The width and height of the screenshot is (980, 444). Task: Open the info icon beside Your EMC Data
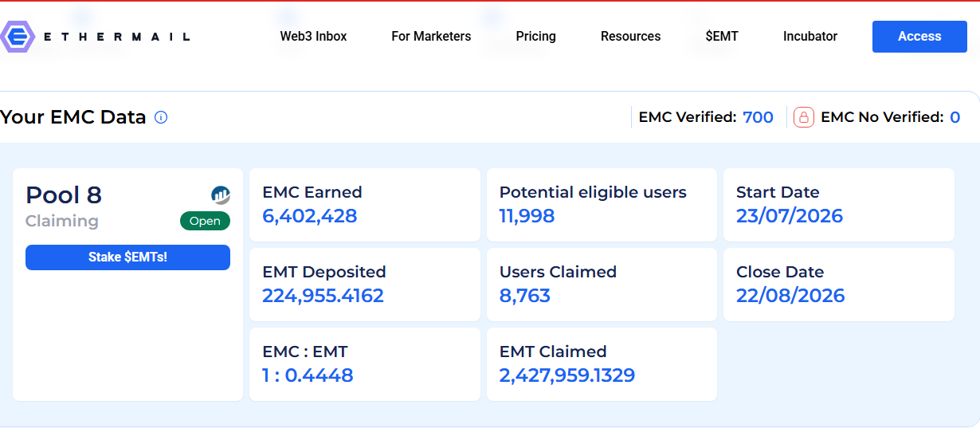[x=161, y=118]
